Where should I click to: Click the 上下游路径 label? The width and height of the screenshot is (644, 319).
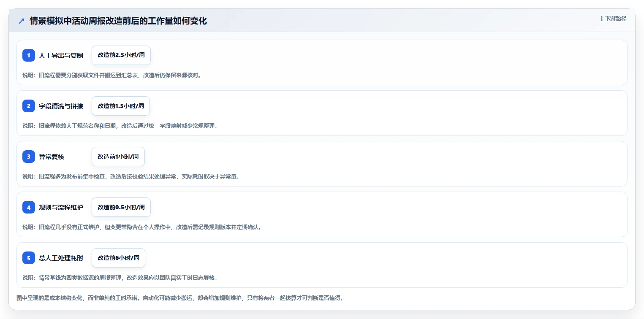613,19
